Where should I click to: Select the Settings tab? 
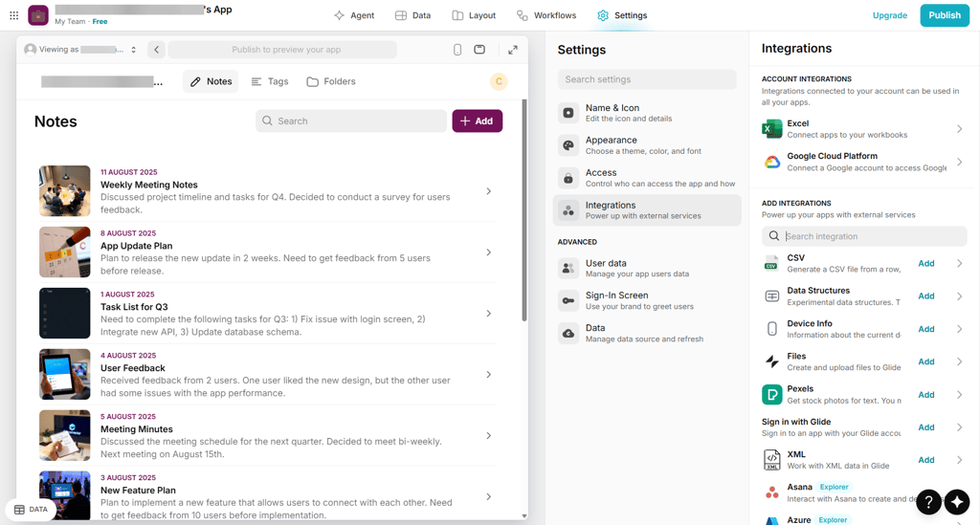click(x=622, y=15)
